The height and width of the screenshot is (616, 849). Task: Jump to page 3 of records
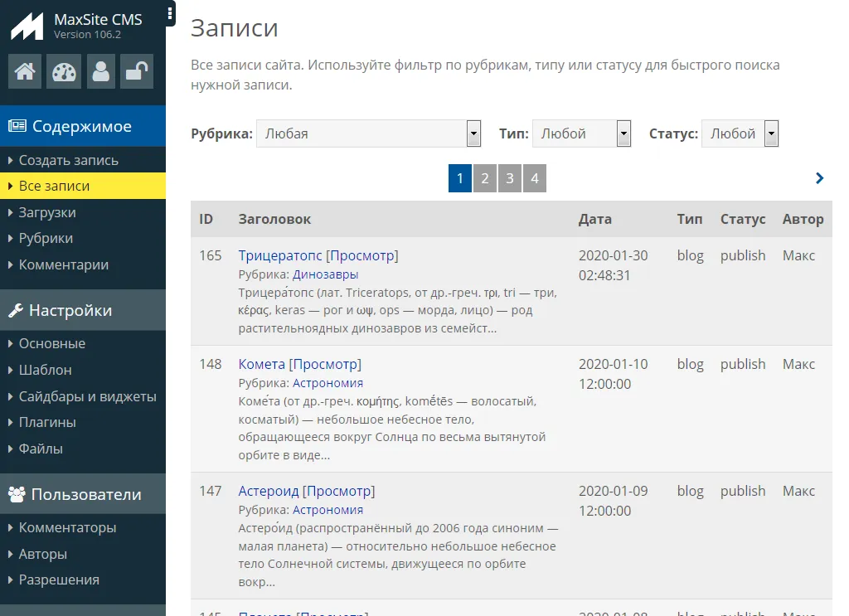(x=509, y=178)
